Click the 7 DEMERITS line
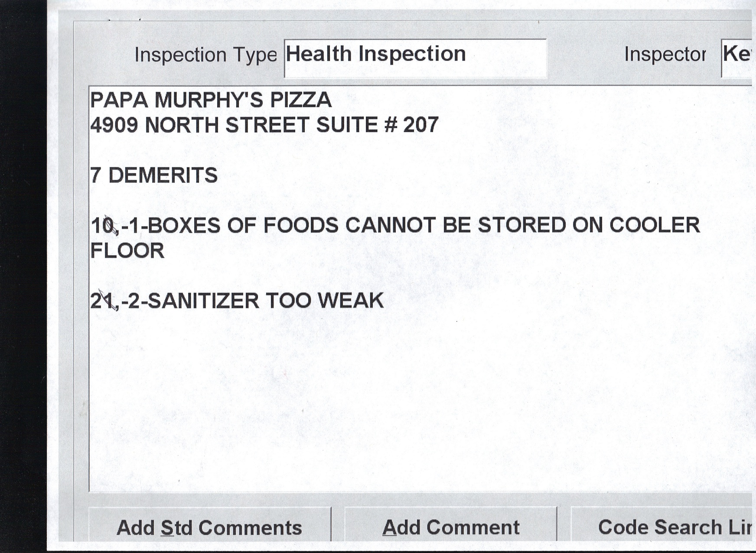756x553 pixels. tap(154, 175)
